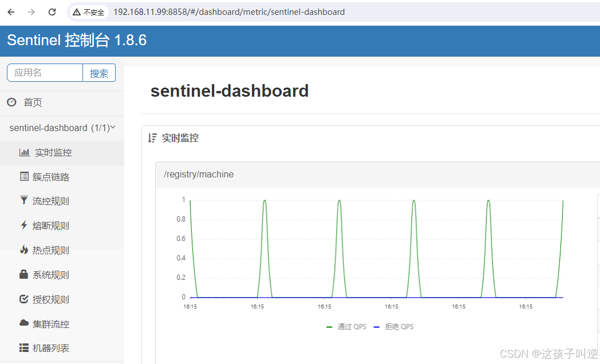
Task: Click the flame icon for 热点规则
Action: tap(24, 250)
